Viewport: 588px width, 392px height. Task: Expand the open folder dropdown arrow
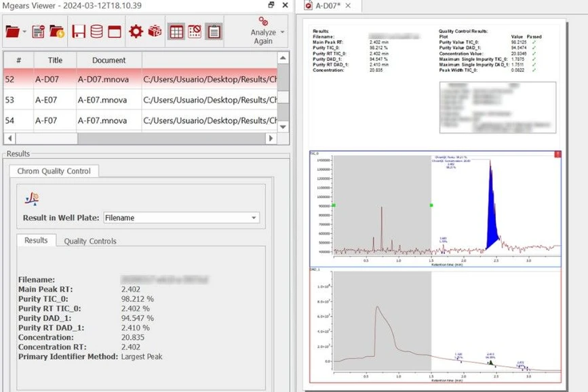click(x=24, y=31)
